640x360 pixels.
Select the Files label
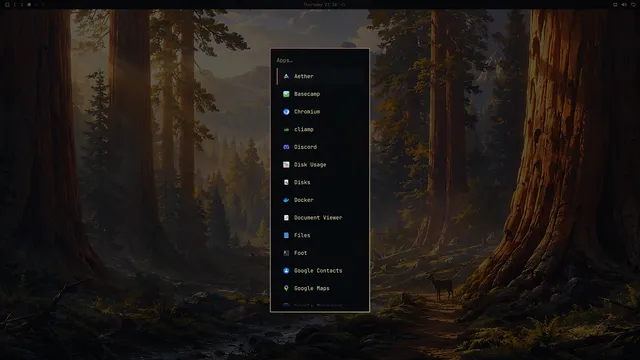(x=302, y=235)
